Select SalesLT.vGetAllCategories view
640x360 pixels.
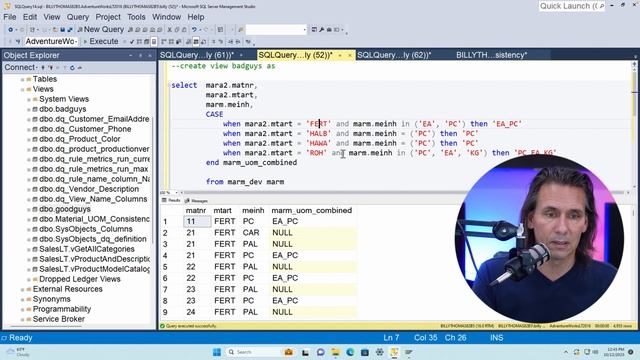87,249
